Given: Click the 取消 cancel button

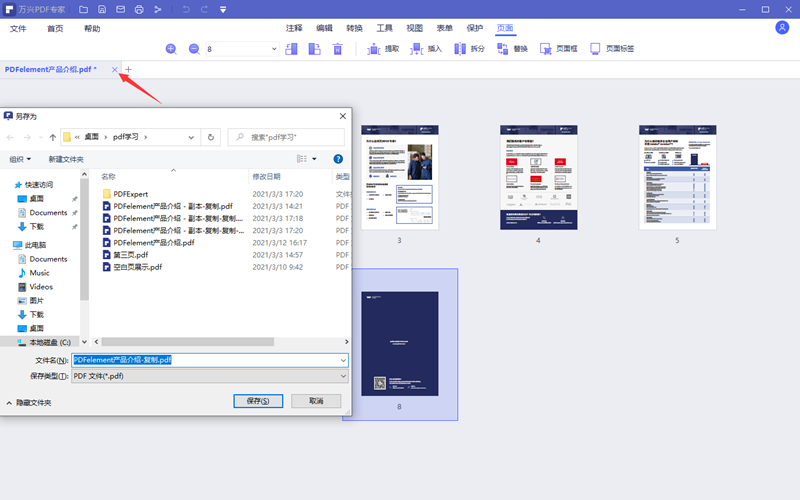Looking at the screenshot, I should (315, 401).
